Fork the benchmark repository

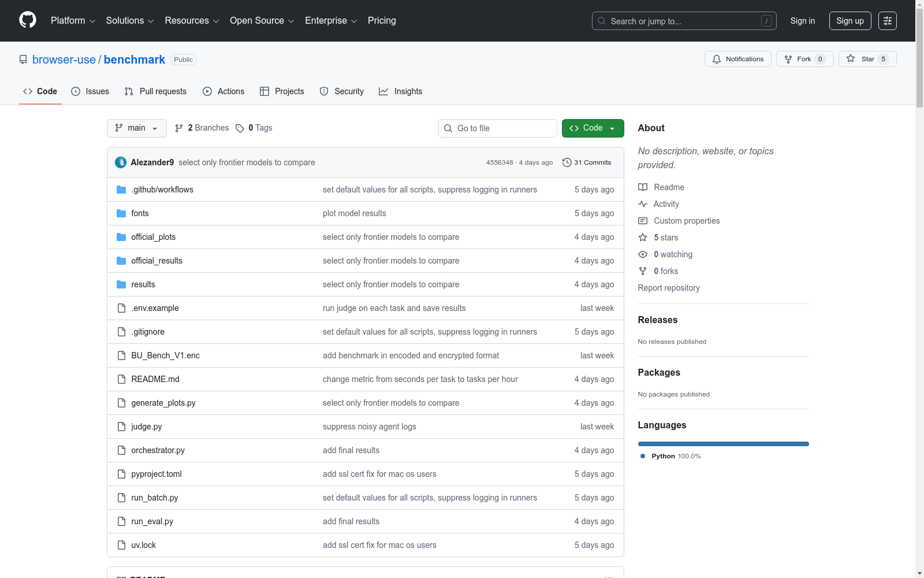(804, 59)
